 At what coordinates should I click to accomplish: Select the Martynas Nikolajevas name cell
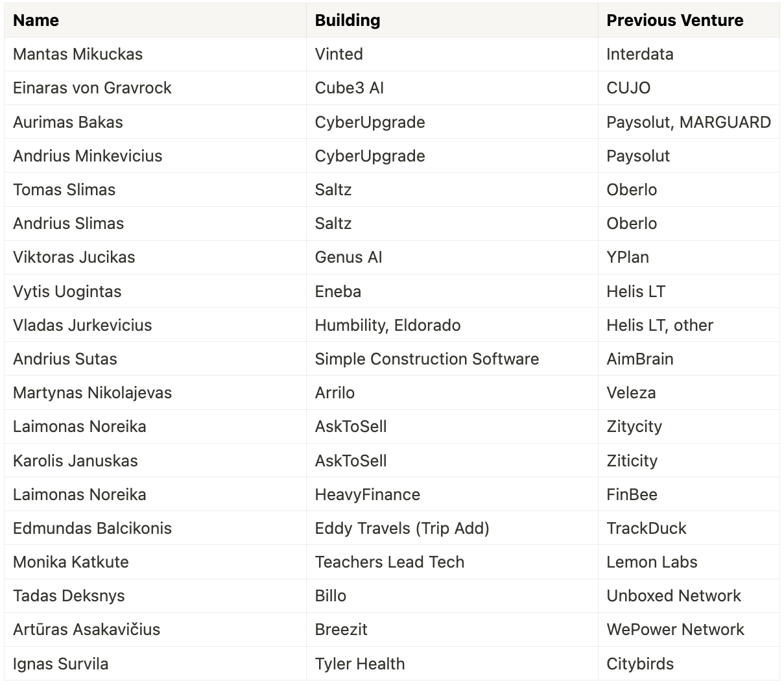(155, 392)
